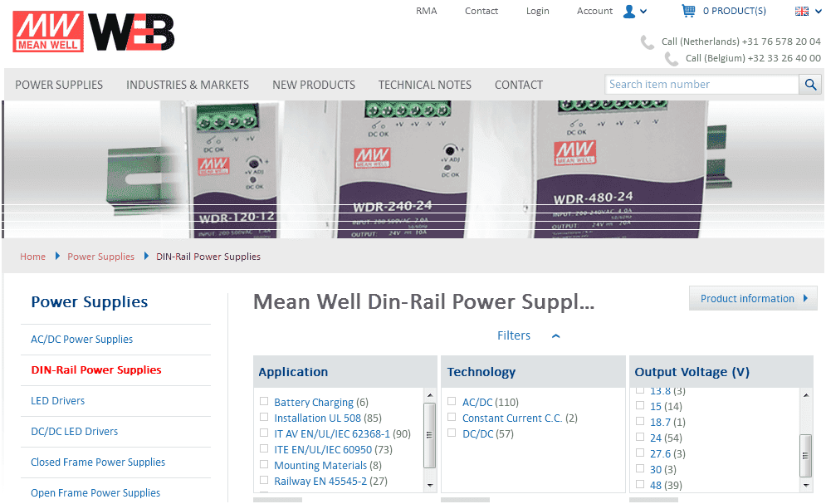Open LED Drivers in the sidebar

(57, 401)
